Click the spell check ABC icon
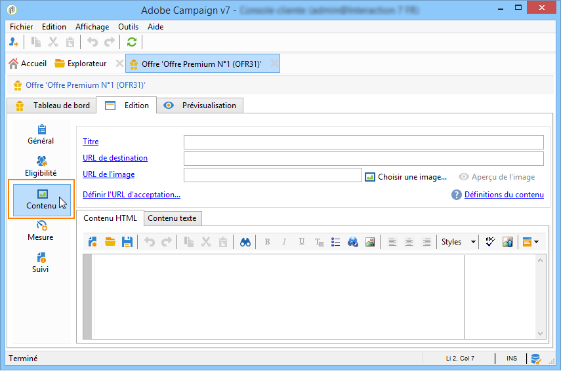Screen dimensions: 580x392 (x=491, y=242)
